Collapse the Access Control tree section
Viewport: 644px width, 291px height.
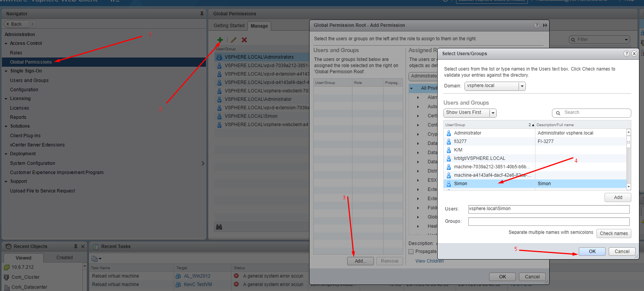(x=6, y=44)
